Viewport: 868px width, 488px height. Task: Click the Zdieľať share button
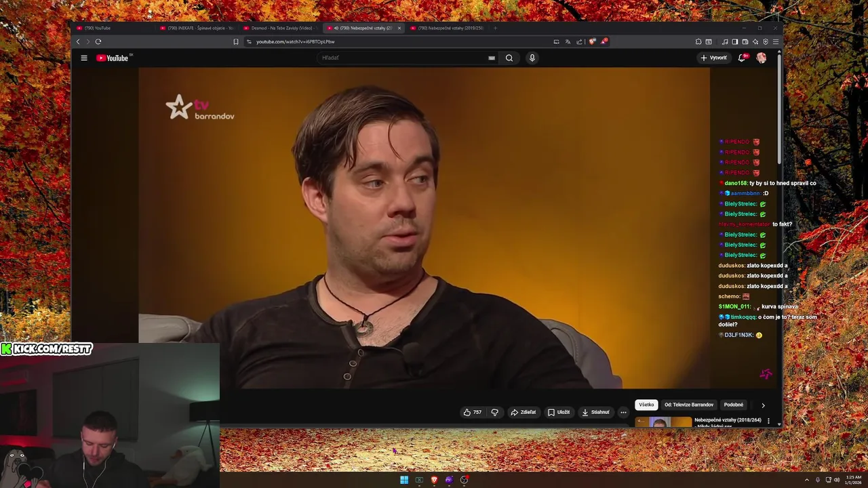pyautogui.click(x=523, y=412)
